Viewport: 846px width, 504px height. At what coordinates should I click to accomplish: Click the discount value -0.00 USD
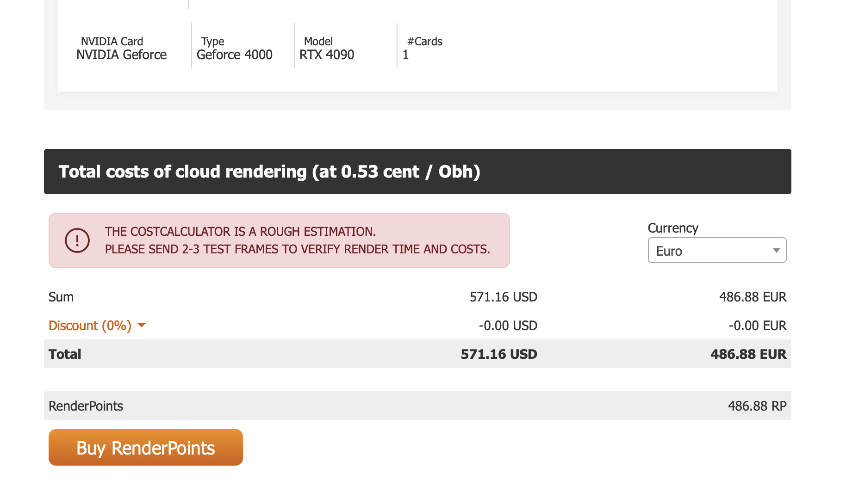(x=508, y=326)
